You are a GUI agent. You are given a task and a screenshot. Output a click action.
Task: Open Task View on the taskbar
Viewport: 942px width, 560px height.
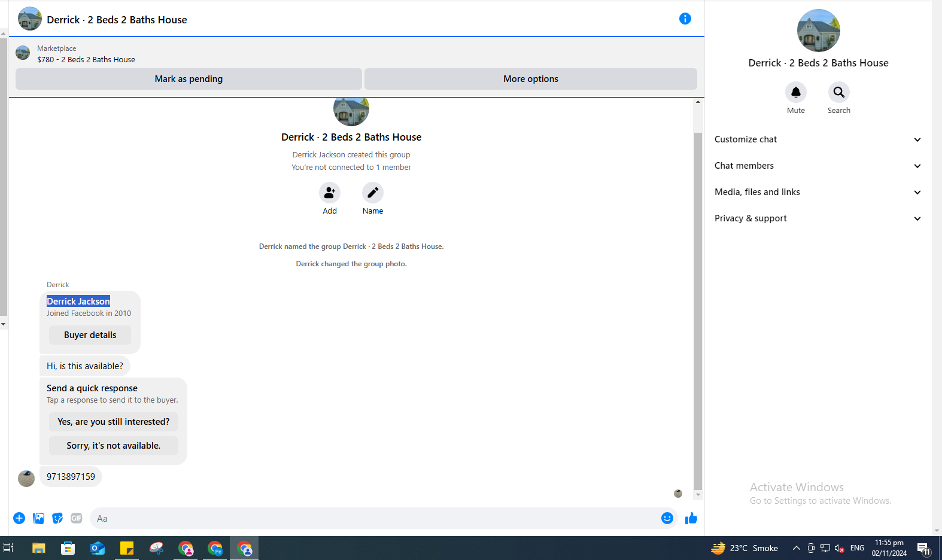point(8,548)
